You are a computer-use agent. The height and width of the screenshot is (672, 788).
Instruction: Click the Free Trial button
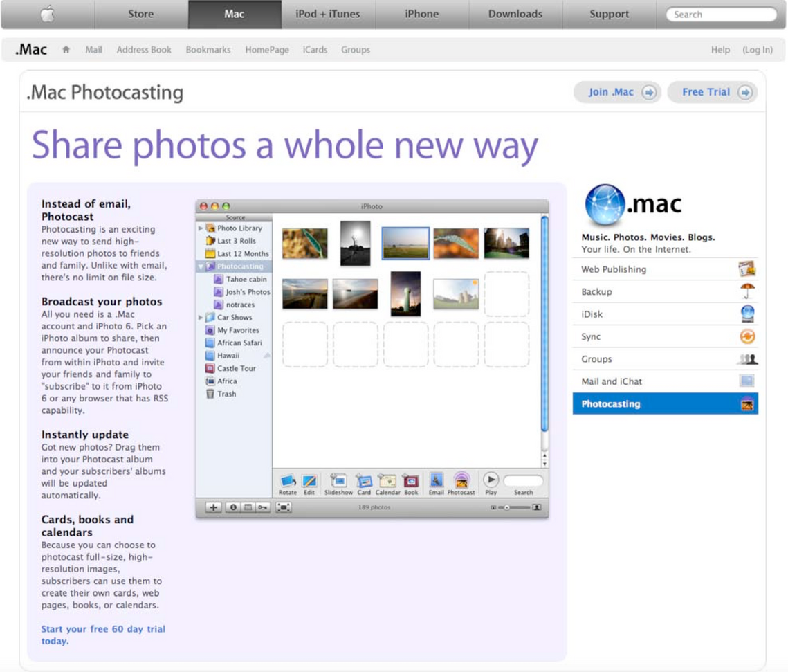click(x=712, y=92)
